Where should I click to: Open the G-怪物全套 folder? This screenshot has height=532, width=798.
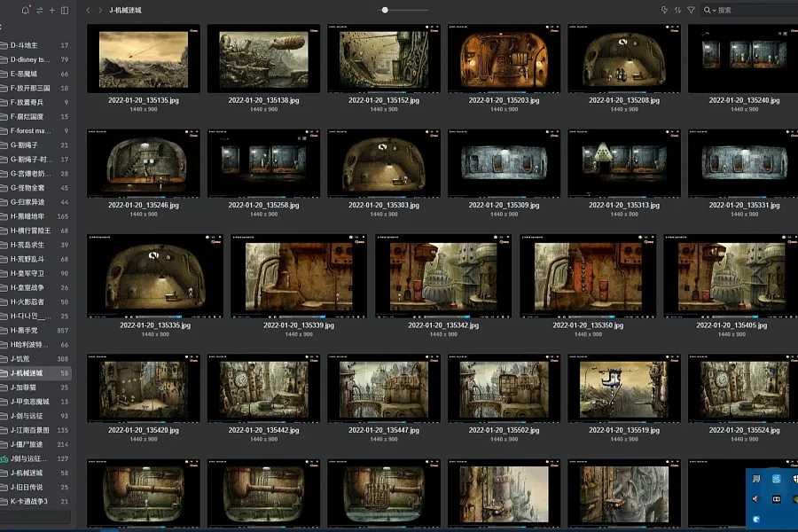35,188
